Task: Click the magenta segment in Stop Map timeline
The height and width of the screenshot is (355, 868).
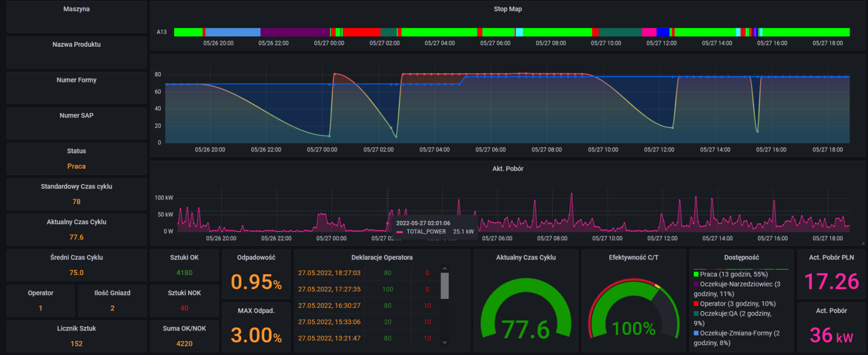Action: click(649, 33)
